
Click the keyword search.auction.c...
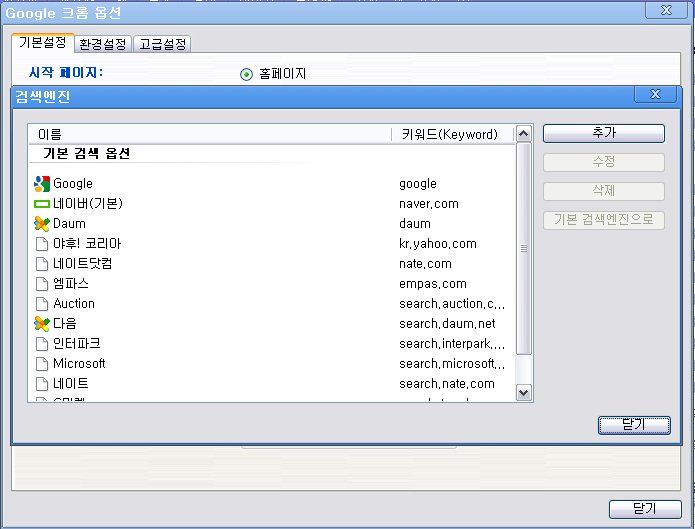click(452, 304)
